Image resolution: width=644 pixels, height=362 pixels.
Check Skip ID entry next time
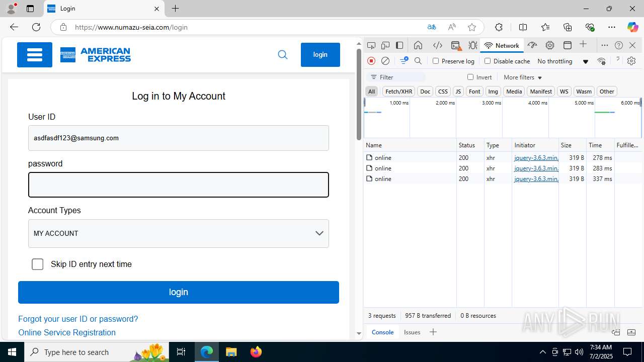pyautogui.click(x=37, y=264)
